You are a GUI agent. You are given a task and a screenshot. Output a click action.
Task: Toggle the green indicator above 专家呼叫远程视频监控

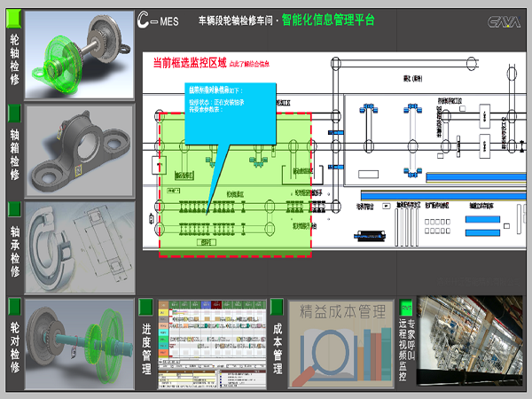point(406,308)
